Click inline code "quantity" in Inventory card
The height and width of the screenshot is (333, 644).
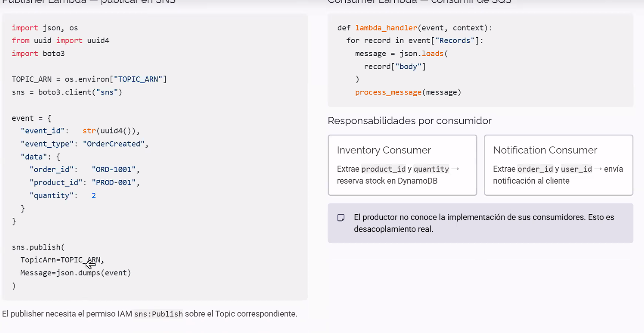pos(431,169)
